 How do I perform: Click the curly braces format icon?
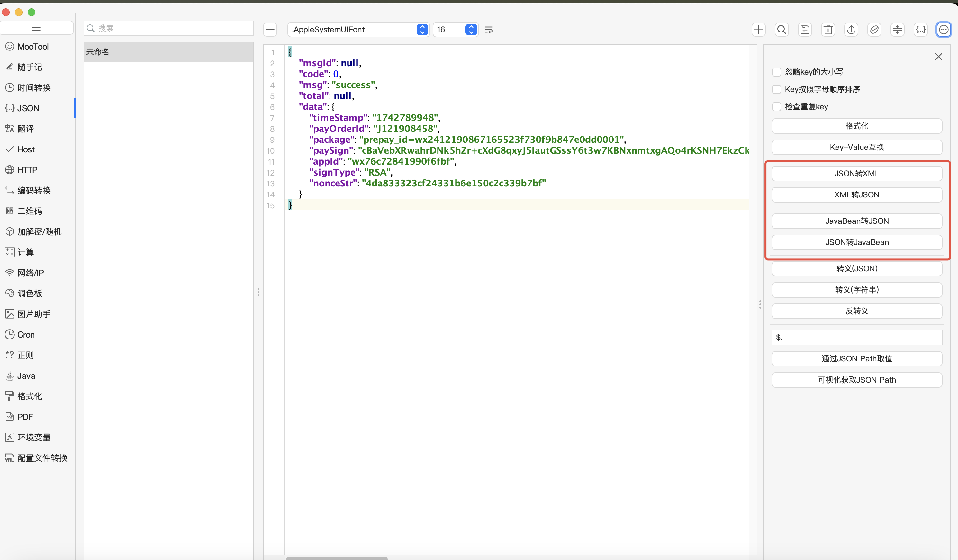click(x=920, y=30)
